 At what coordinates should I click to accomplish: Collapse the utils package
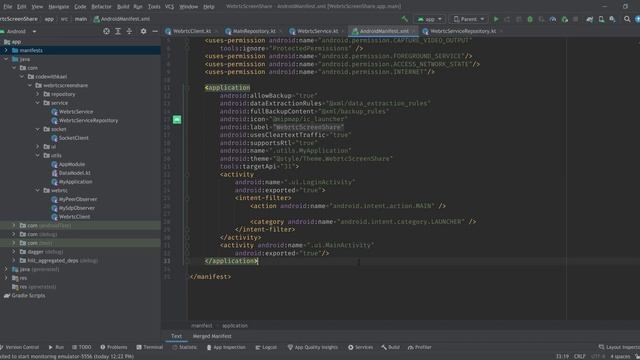tap(38, 156)
